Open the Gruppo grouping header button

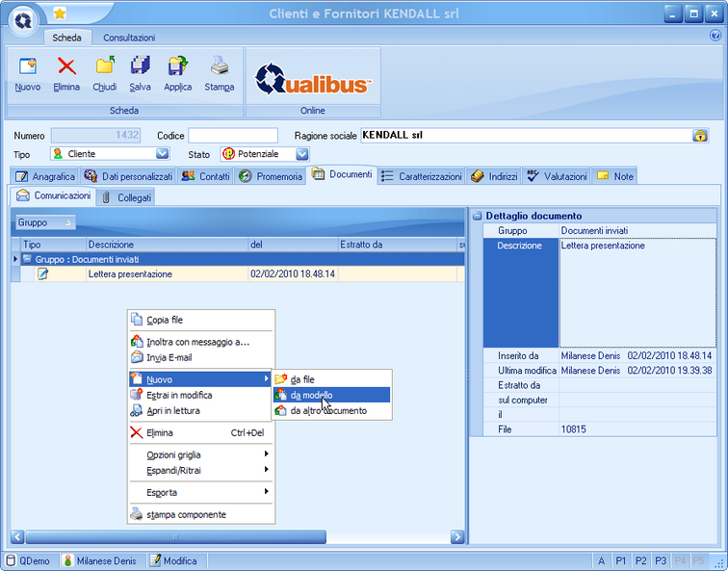click(45, 222)
